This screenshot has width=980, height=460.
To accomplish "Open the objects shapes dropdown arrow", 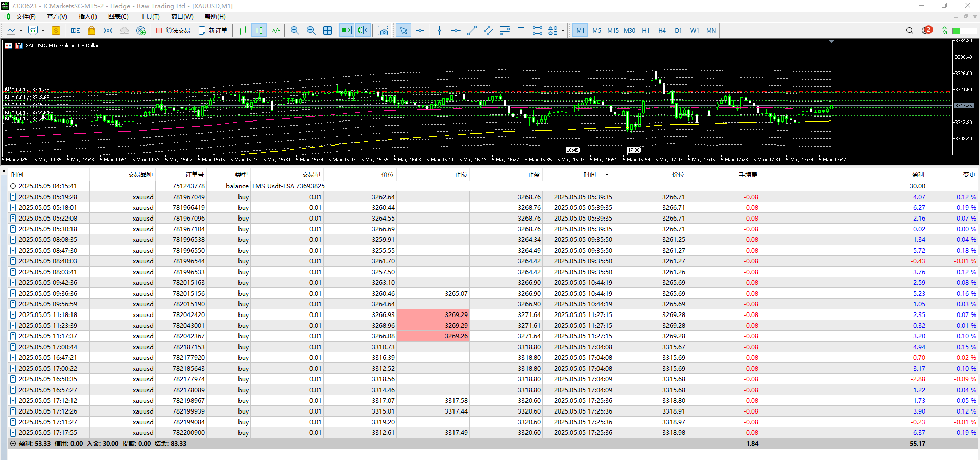I will (563, 31).
